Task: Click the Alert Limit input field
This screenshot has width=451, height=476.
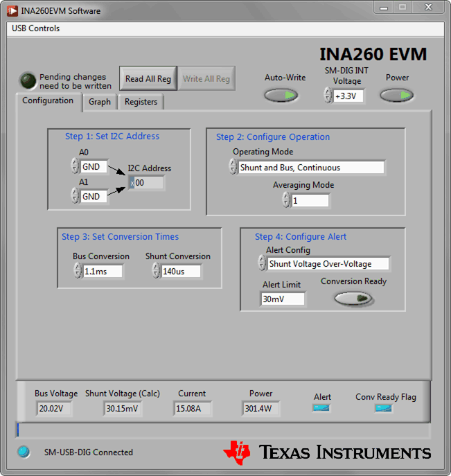Action: [x=283, y=299]
